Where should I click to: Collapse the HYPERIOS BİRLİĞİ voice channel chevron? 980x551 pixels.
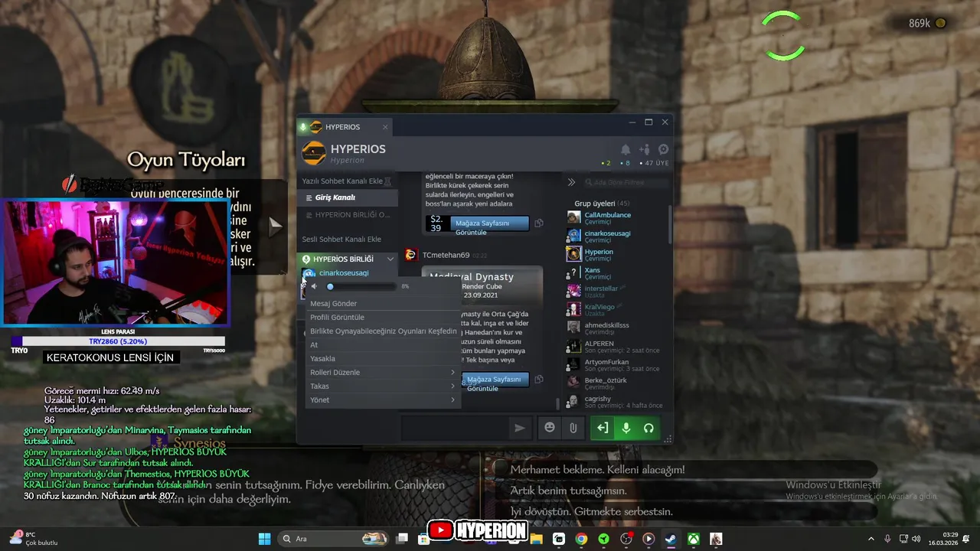390,259
